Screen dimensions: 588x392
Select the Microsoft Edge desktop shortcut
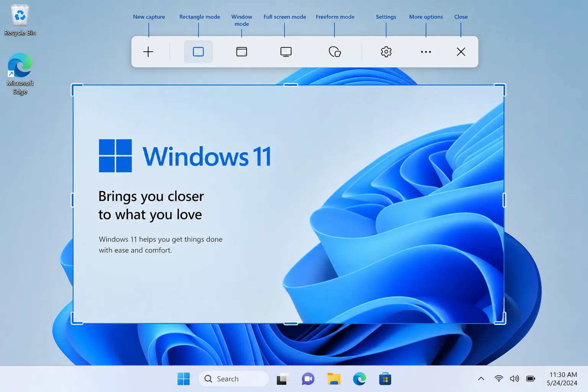[x=20, y=74]
